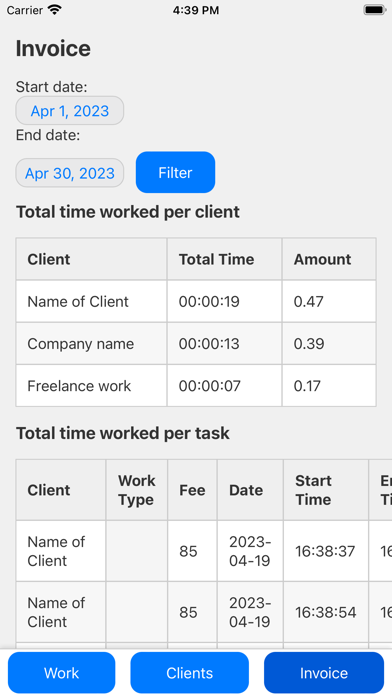Switch to the Clients tab

(x=190, y=673)
